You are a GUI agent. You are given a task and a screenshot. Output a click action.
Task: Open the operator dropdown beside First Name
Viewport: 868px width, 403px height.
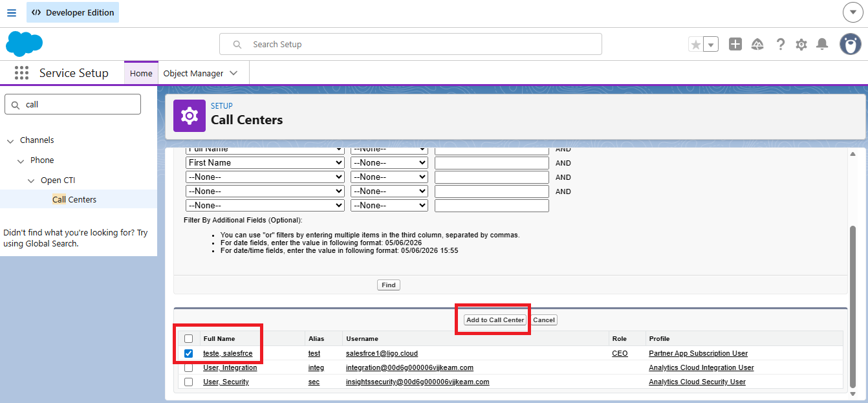click(x=389, y=162)
